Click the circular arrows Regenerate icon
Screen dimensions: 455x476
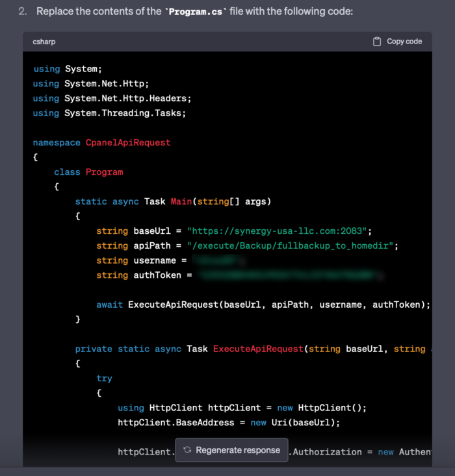coord(187,450)
